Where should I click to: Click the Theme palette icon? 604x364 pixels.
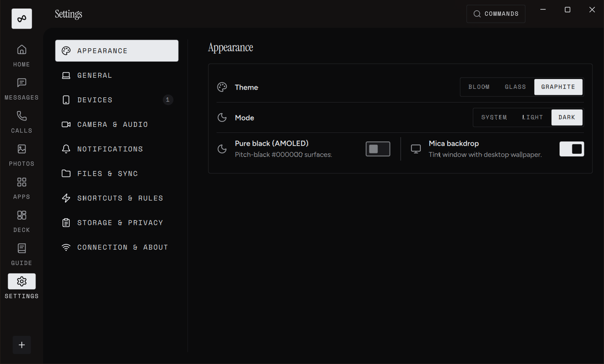(222, 87)
